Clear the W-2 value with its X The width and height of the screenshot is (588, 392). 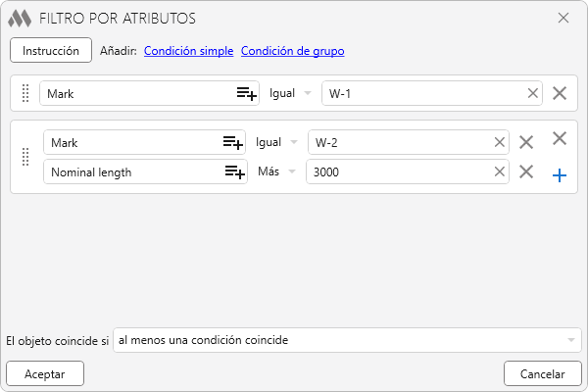click(x=500, y=142)
